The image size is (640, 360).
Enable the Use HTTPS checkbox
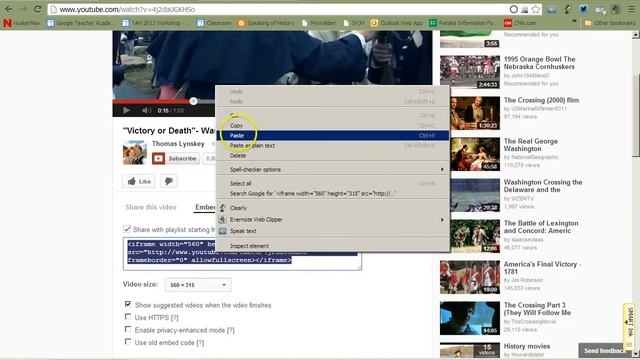click(128, 317)
